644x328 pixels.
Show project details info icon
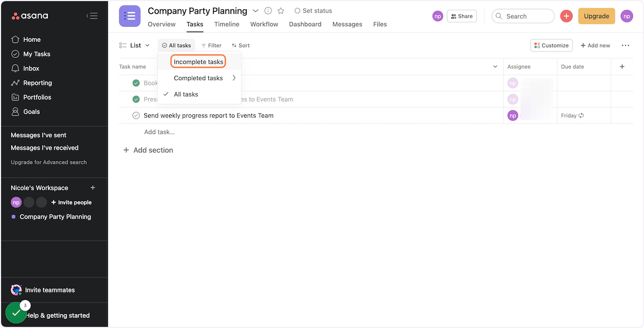coord(268,11)
